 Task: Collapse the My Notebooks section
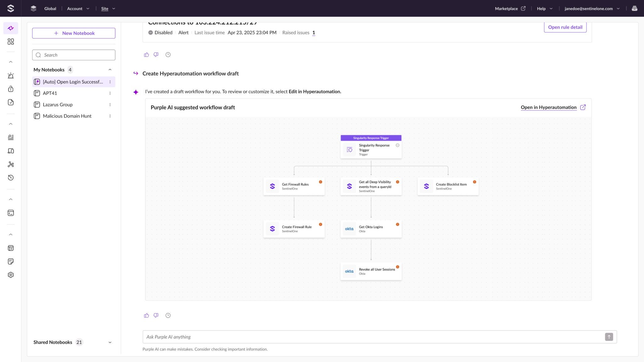[x=110, y=69]
